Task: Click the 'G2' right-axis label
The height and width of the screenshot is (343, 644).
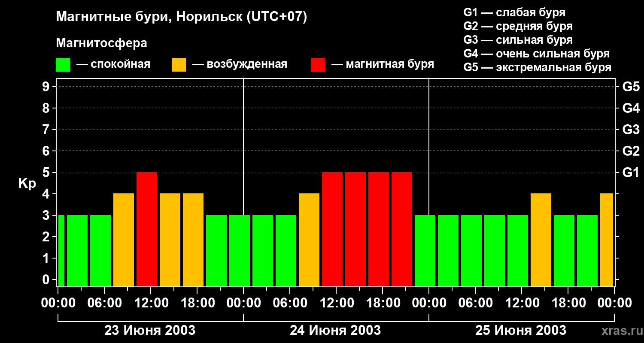Action: click(631, 151)
